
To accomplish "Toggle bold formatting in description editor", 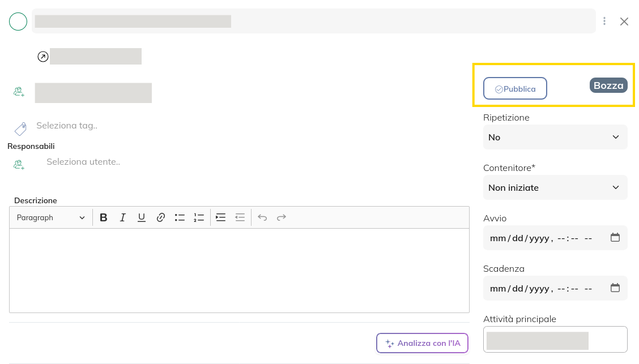I will click(104, 217).
